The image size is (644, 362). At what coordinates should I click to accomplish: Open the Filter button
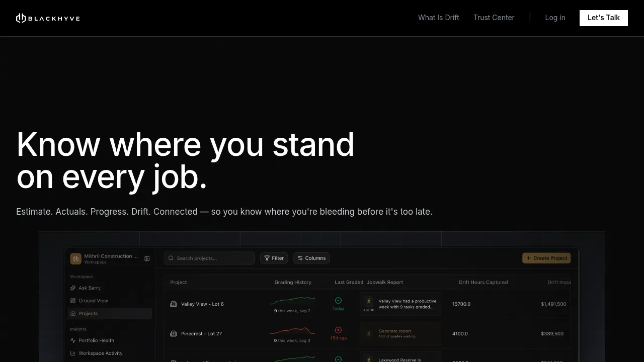pos(274,258)
